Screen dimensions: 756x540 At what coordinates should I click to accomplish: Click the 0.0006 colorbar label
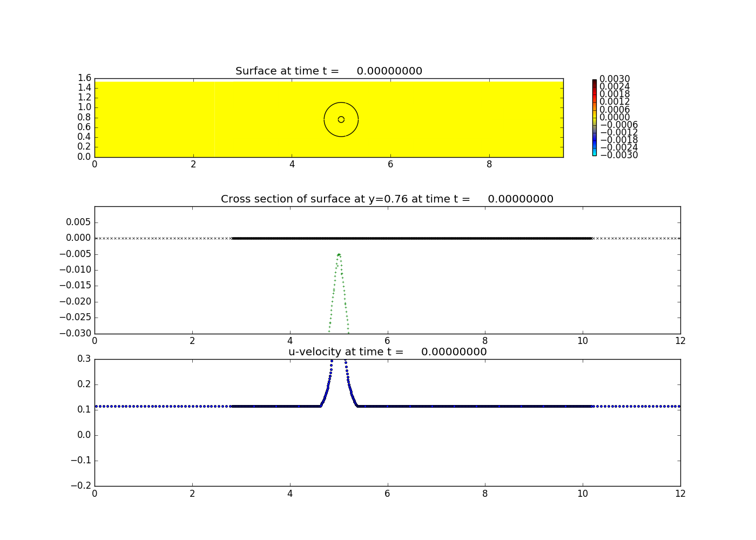coord(615,110)
